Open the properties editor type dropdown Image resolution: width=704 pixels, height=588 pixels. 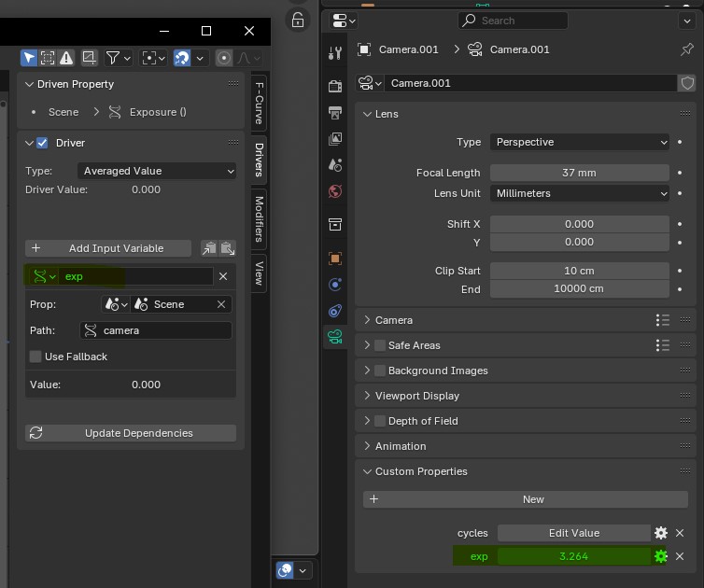344,21
